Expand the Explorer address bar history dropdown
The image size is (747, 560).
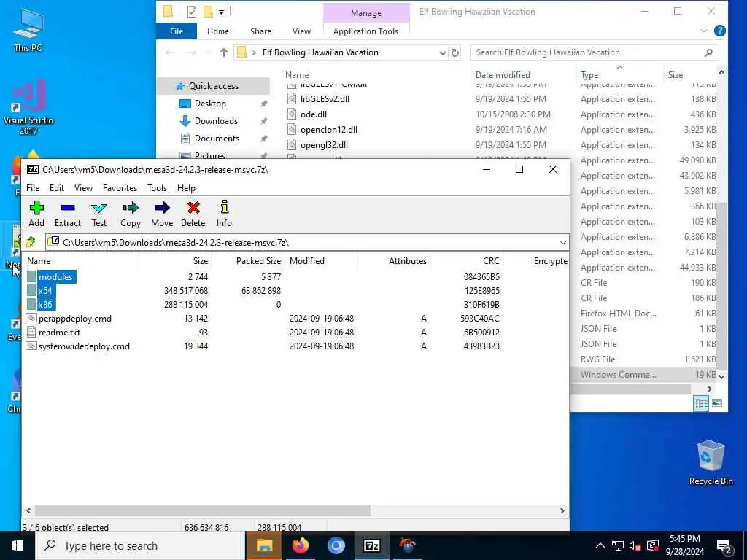(x=443, y=52)
